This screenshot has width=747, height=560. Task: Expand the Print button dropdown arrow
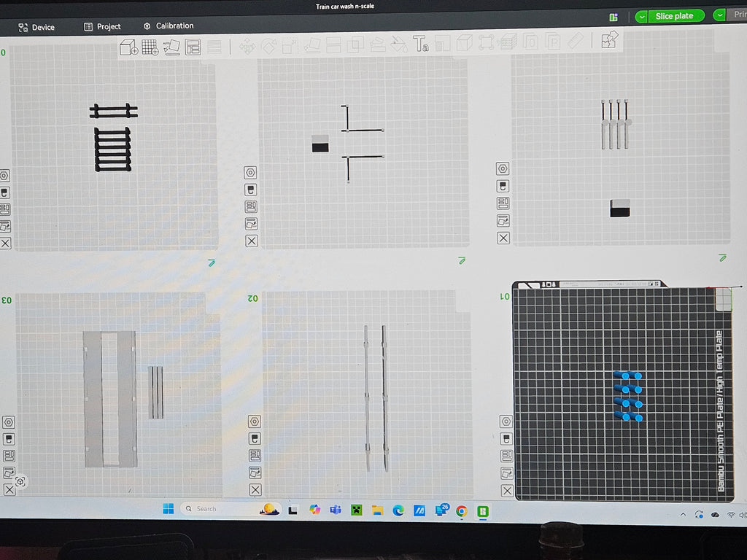click(719, 15)
